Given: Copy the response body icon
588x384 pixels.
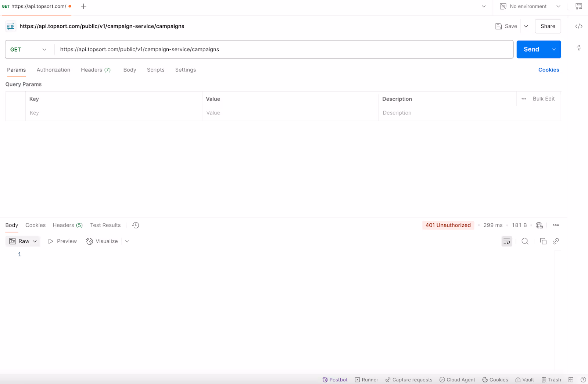Looking at the screenshot, I should click(x=543, y=241).
